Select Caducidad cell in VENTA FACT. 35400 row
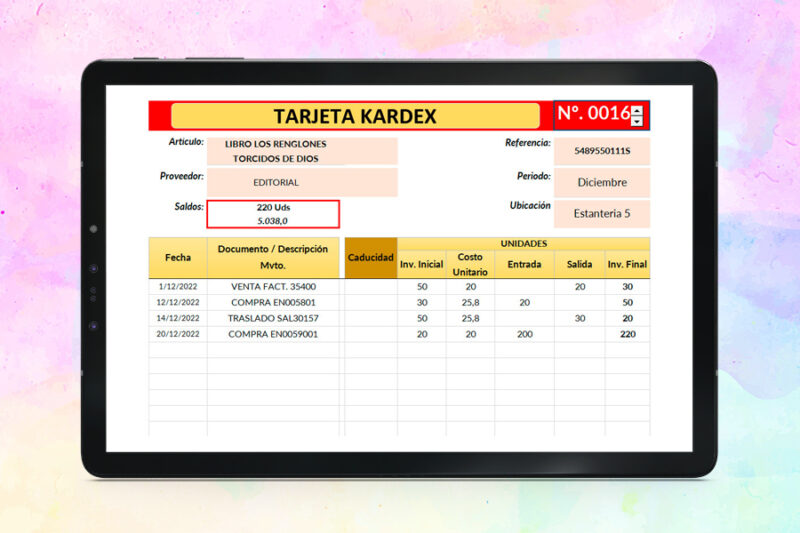Viewport: 800px width, 533px height. click(371, 287)
